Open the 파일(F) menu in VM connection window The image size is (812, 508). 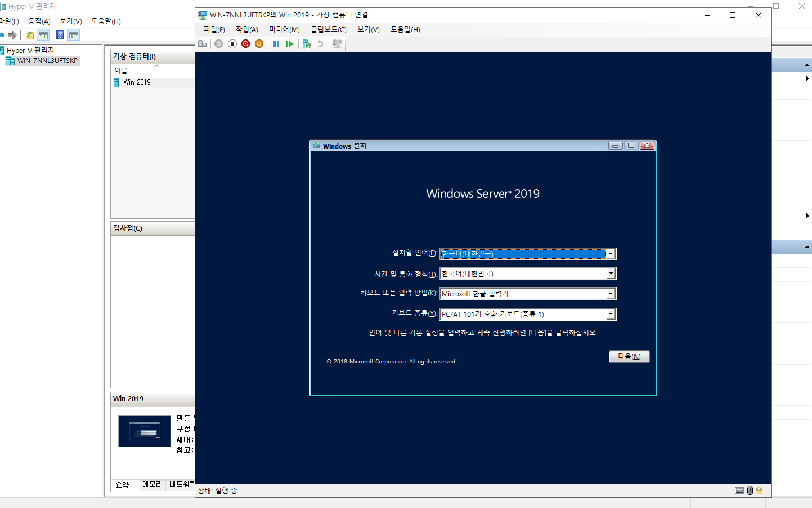[x=214, y=29]
